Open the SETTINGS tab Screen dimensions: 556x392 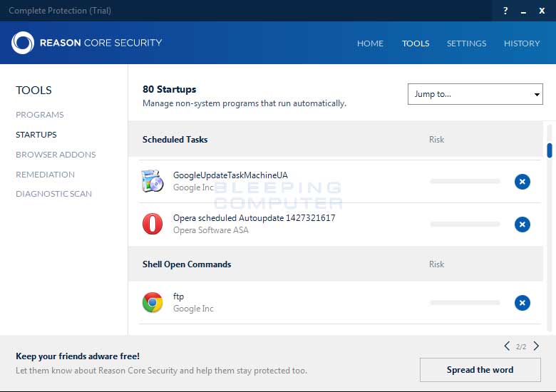[x=466, y=43]
